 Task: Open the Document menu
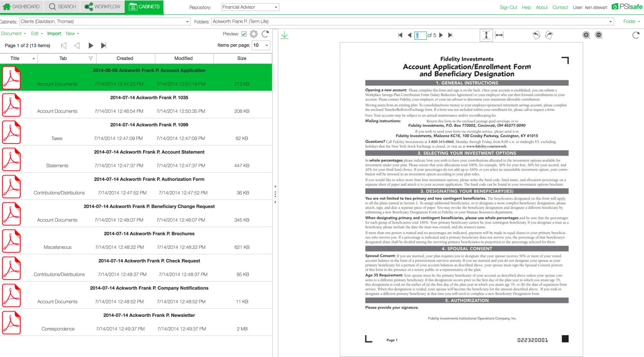[x=13, y=33]
